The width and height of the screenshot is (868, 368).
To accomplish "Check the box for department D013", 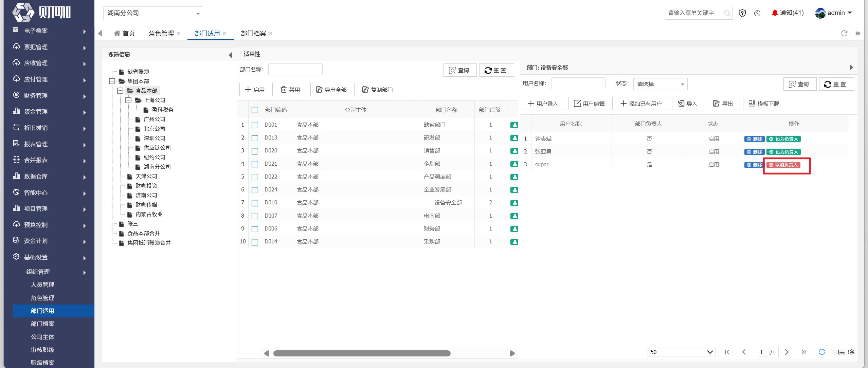I will tap(255, 138).
